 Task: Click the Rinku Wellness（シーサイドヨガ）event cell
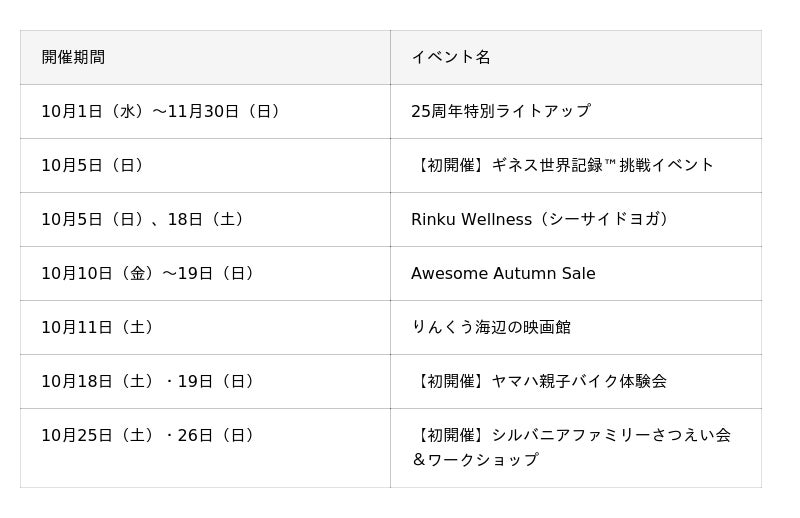click(541, 219)
